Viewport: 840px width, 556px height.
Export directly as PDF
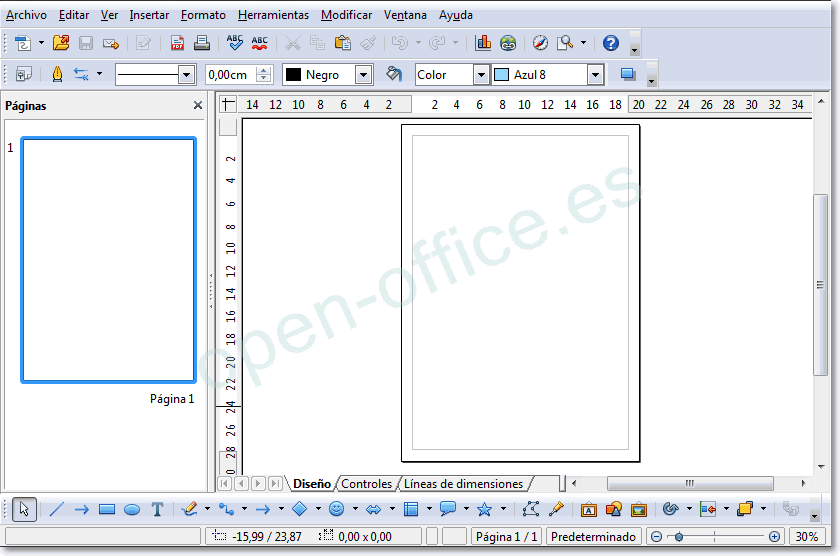(177, 43)
